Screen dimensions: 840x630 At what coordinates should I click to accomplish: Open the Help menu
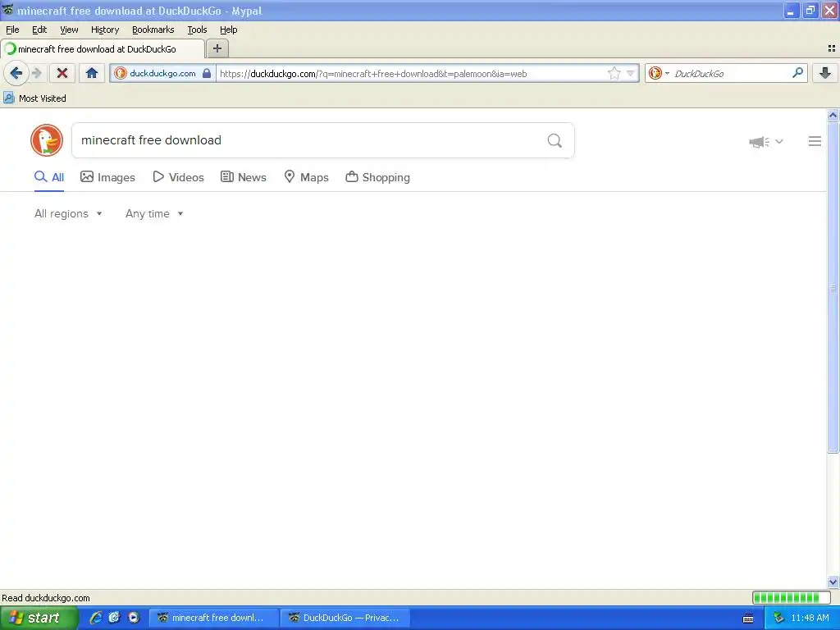tap(228, 30)
